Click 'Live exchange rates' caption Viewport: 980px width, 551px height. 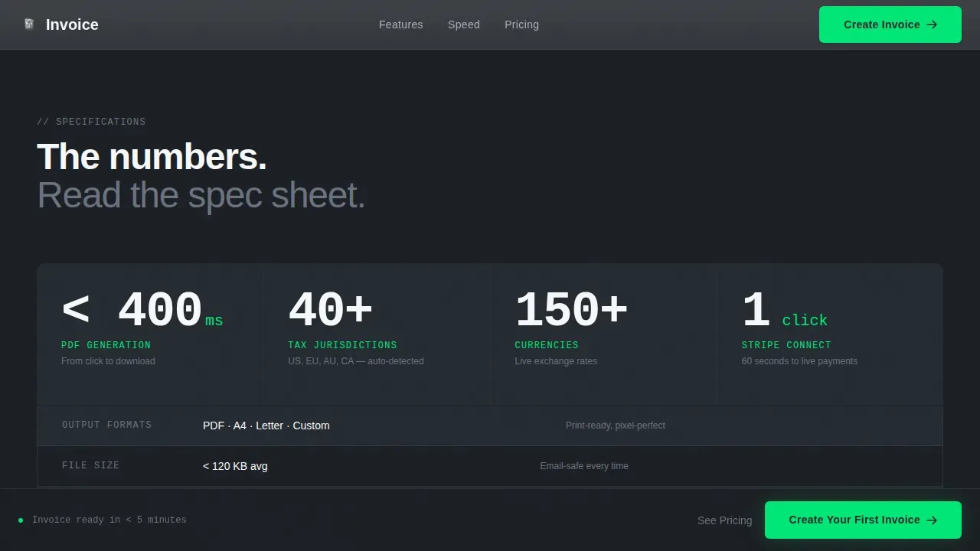coord(556,361)
